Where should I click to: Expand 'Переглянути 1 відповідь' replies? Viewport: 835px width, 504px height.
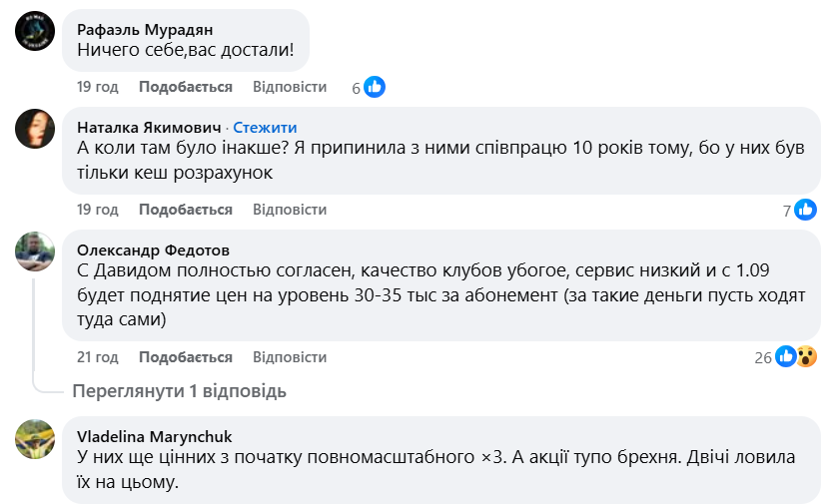pos(180,391)
